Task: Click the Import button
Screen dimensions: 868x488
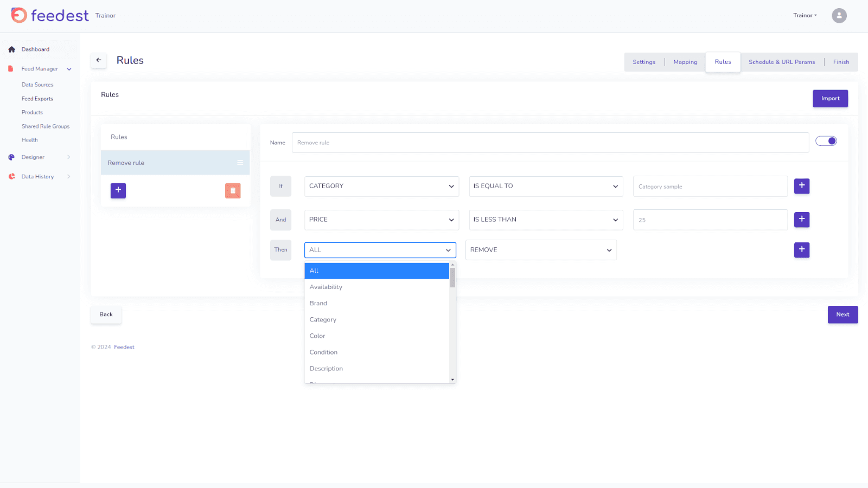Action: pos(830,98)
